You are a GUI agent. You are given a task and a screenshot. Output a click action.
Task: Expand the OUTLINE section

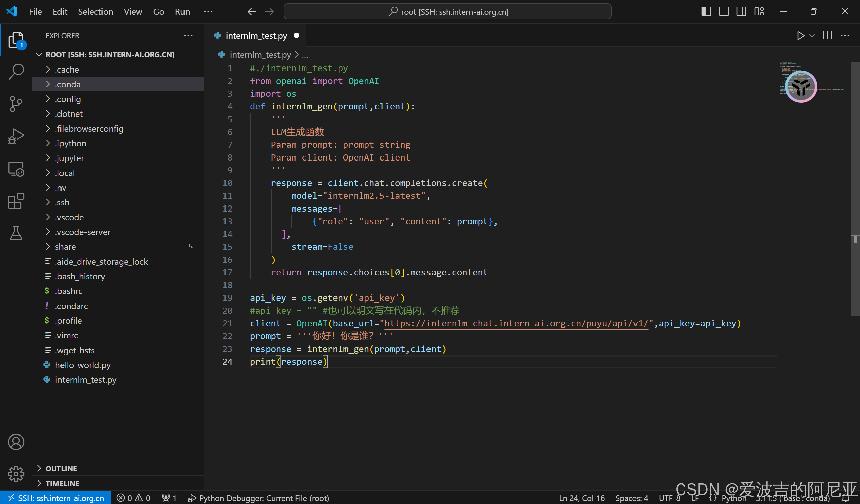click(62, 468)
